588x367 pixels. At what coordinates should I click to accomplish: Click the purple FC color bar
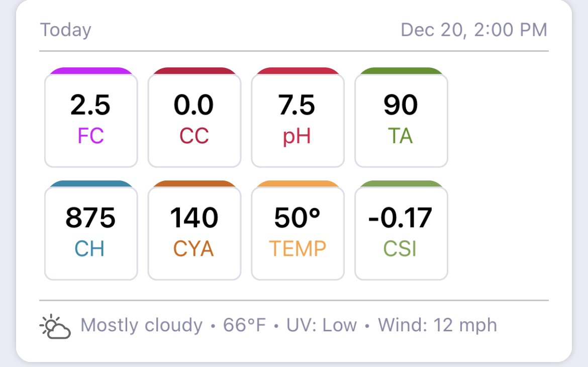pyautogui.click(x=91, y=70)
